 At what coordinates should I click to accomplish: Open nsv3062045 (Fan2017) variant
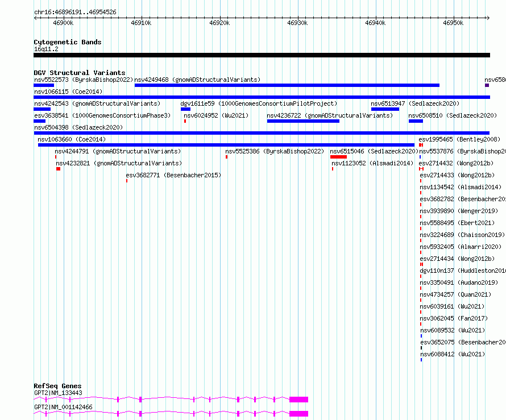pos(454,318)
